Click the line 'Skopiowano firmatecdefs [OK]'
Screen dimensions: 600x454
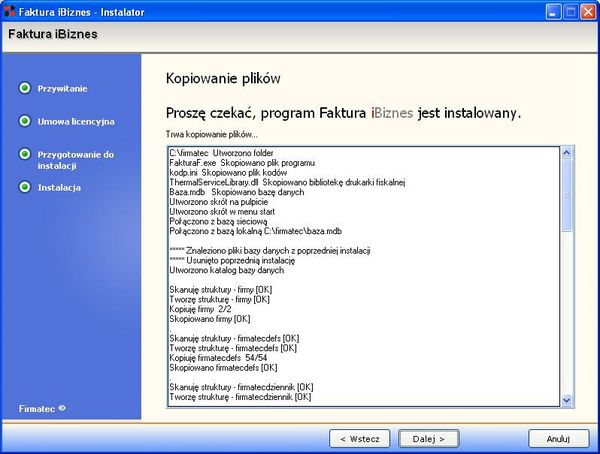coord(223,367)
